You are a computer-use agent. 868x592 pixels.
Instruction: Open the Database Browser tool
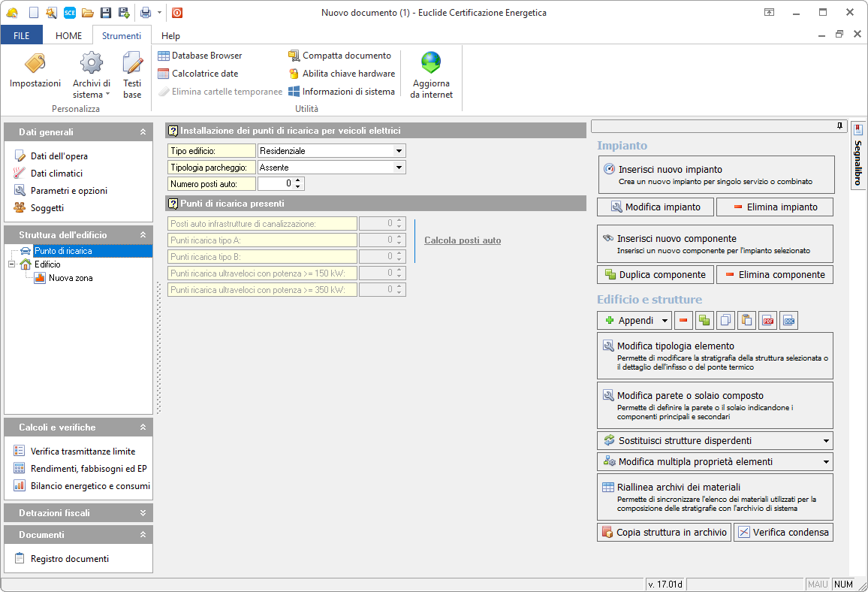click(200, 56)
